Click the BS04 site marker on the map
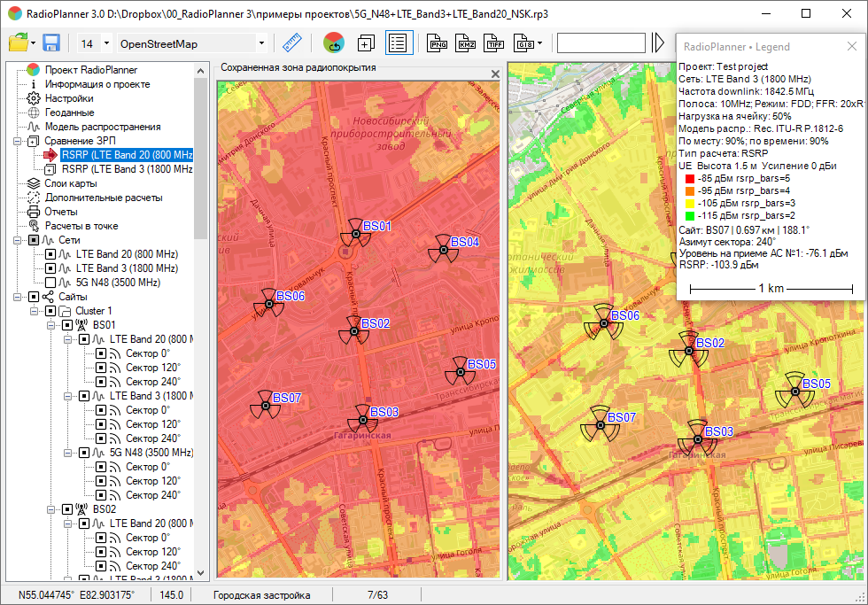Image resolution: width=868 pixels, height=605 pixels. [x=444, y=250]
